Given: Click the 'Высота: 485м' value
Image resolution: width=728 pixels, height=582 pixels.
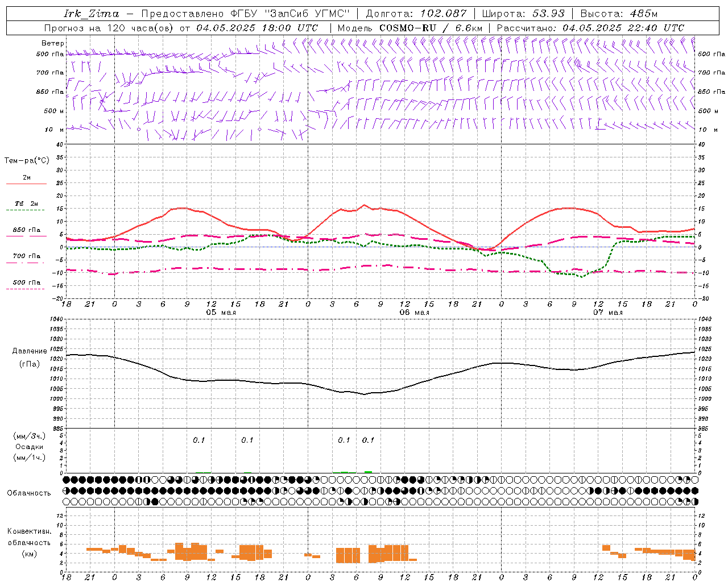Looking at the screenshot, I should 619,14.
